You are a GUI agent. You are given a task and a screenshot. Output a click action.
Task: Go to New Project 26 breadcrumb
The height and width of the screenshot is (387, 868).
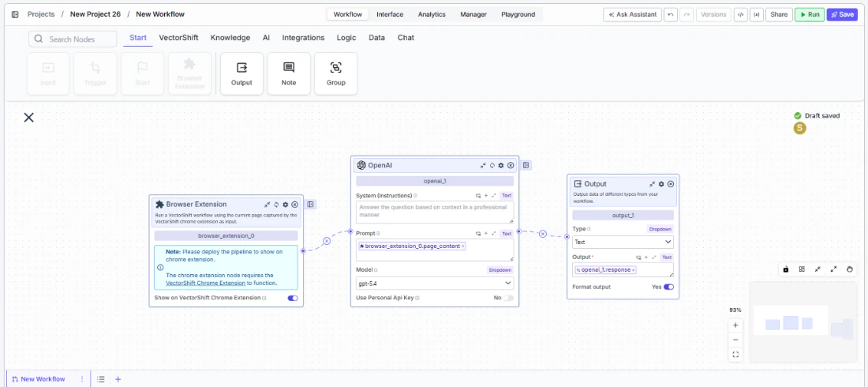tap(95, 14)
